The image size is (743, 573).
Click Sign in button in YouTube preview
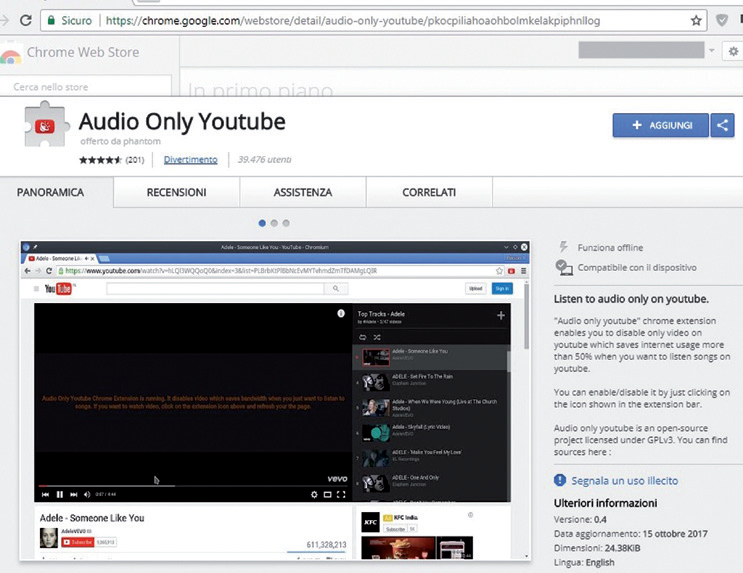(502, 288)
